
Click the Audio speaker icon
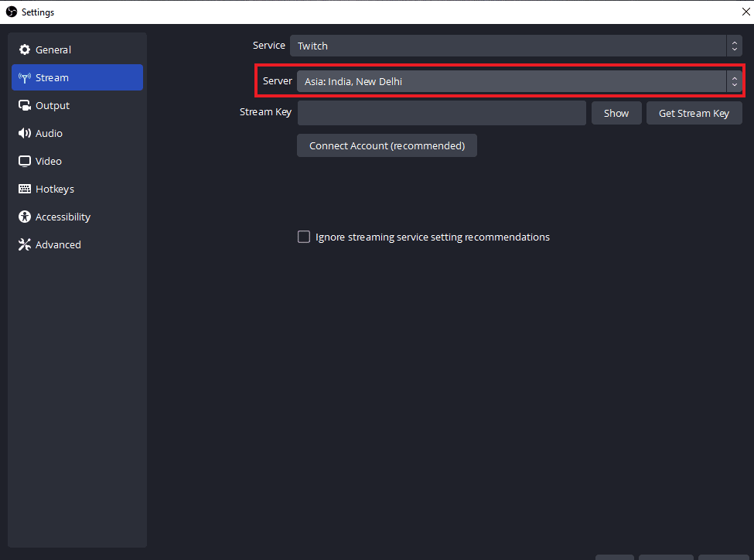point(25,133)
